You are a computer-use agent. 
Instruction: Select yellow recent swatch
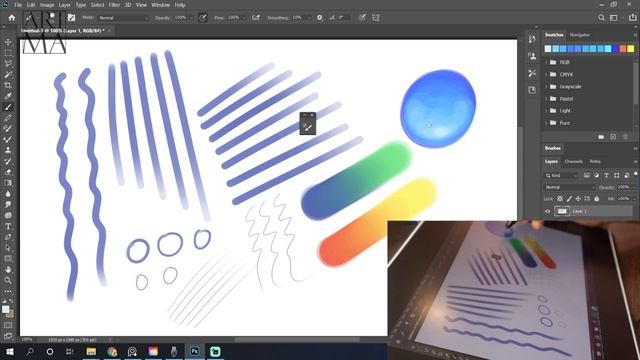coord(631,49)
